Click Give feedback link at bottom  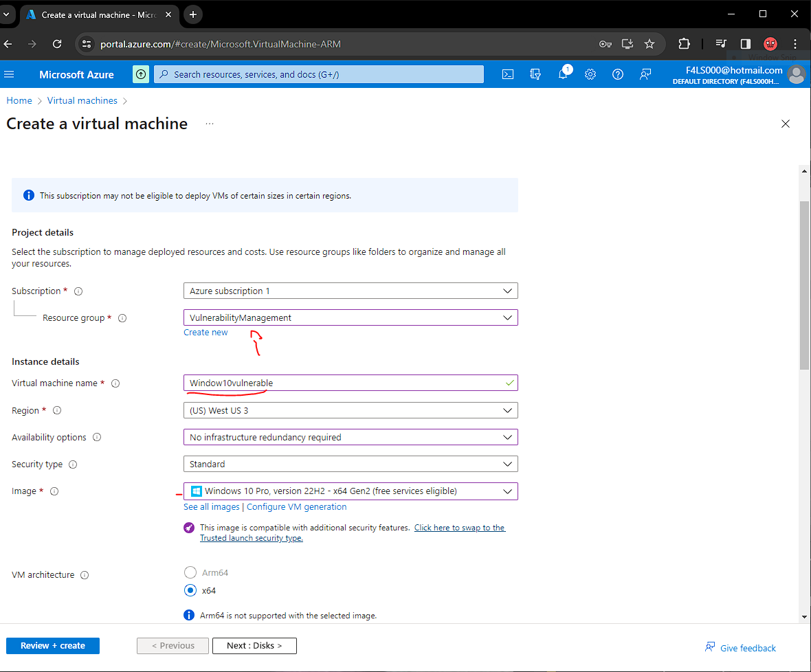(x=740, y=648)
